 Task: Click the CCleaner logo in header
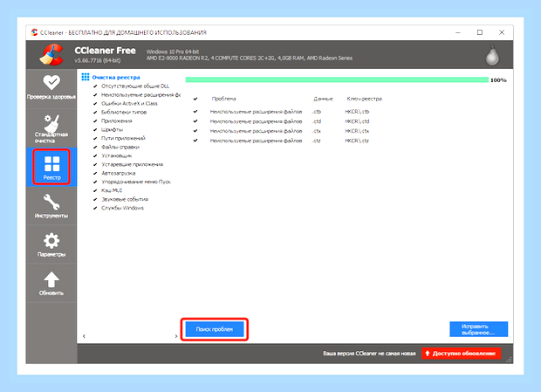tap(51, 54)
